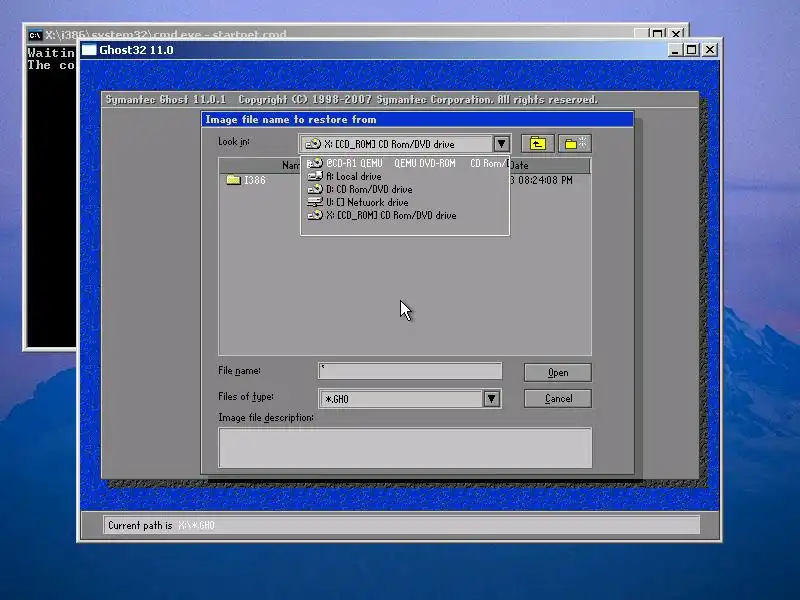Click the Image file description box
This screenshot has height=600, width=800.
pos(405,447)
